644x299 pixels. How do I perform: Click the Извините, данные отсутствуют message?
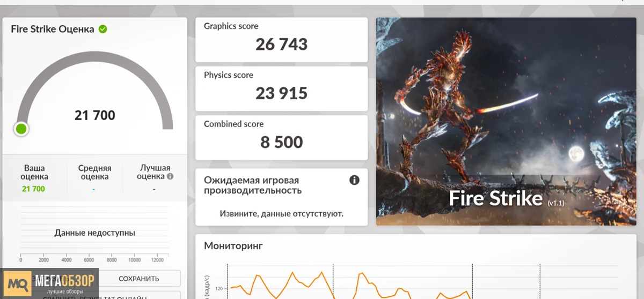(282, 214)
